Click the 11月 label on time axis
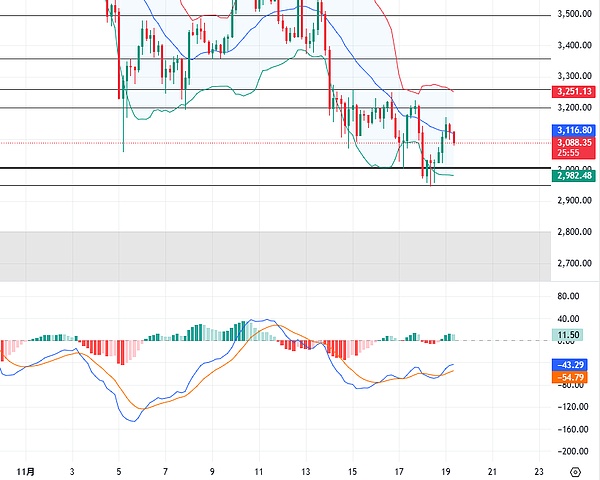600x480 pixels. (28, 468)
